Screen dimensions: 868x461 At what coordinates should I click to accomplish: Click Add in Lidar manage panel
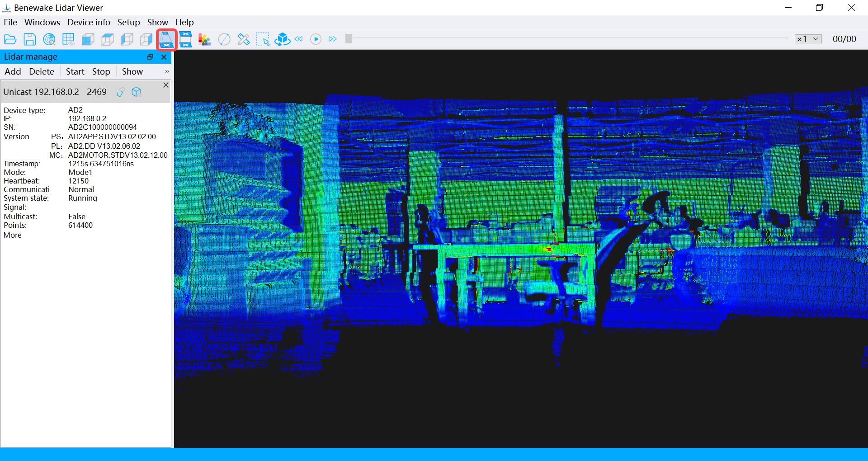[13, 71]
